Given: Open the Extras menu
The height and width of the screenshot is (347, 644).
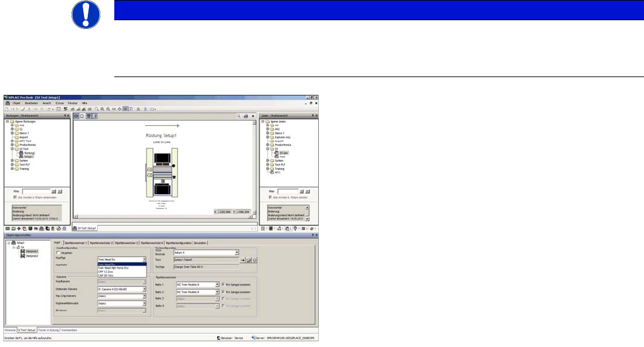Looking at the screenshot, I should pyautogui.click(x=59, y=102).
